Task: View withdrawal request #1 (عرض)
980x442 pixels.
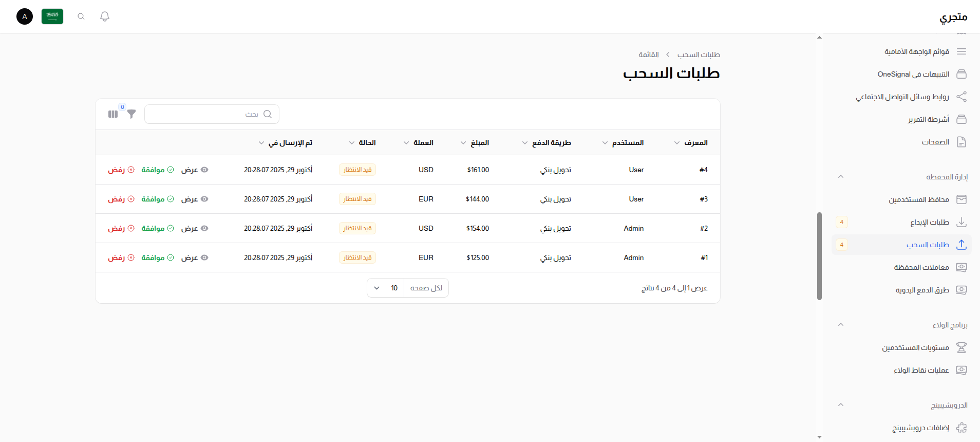Action: (195, 257)
